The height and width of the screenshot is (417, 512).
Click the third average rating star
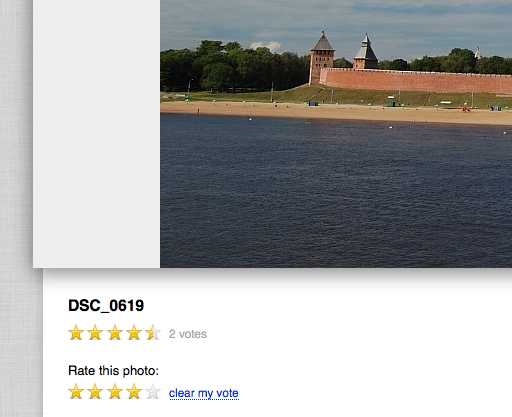(115, 332)
